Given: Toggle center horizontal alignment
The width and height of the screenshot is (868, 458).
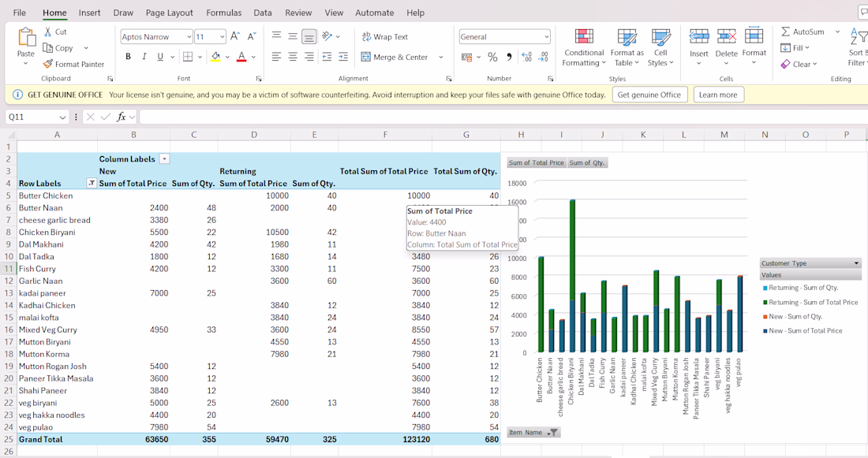Looking at the screenshot, I should tap(293, 57).
